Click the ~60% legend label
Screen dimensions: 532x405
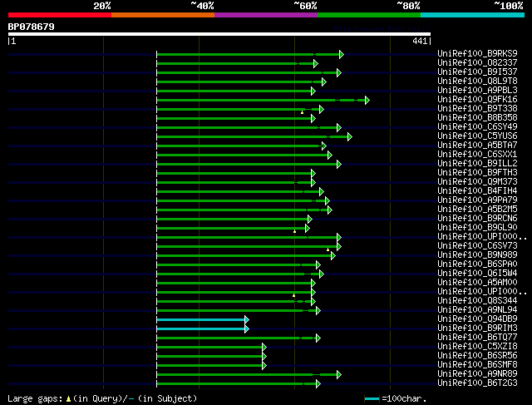coord(305,6)
